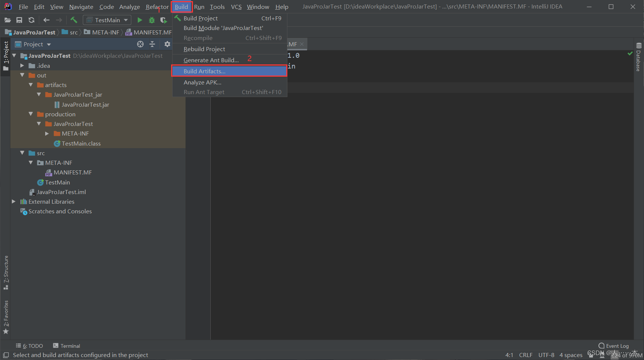Click the tool window toggle icon in status bar
The width and height of the screenshot is (644, 360).
6,355
